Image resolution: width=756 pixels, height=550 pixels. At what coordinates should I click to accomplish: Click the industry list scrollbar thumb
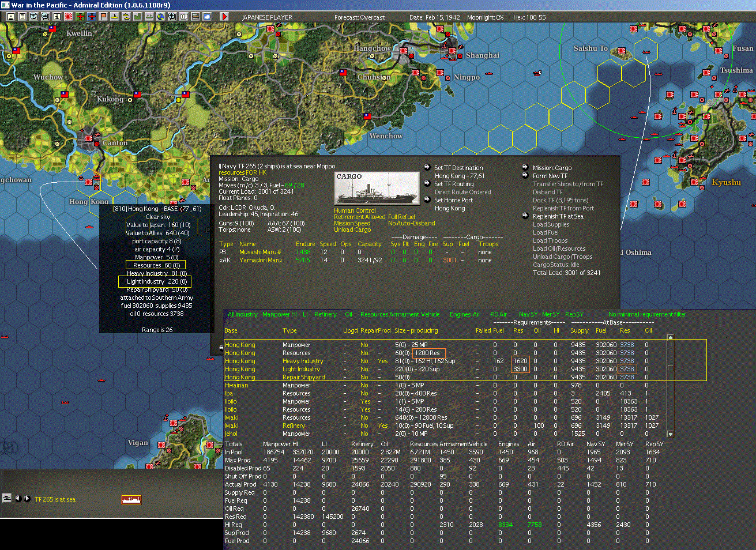tap(670, 368)
